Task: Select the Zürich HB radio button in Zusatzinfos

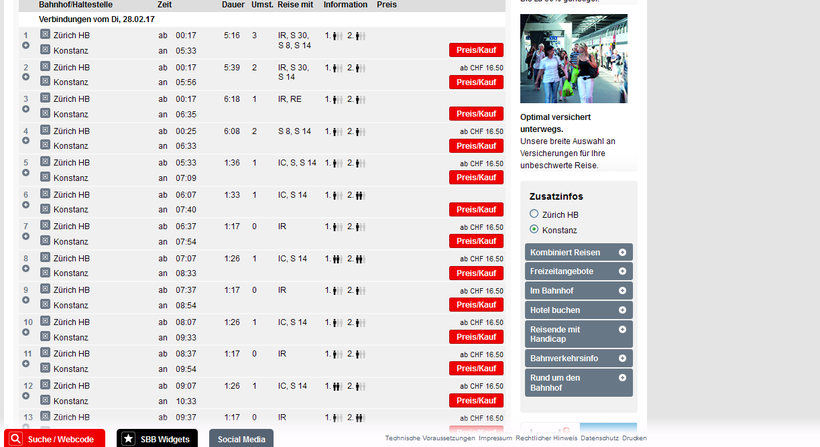Action: coord(534,214)
